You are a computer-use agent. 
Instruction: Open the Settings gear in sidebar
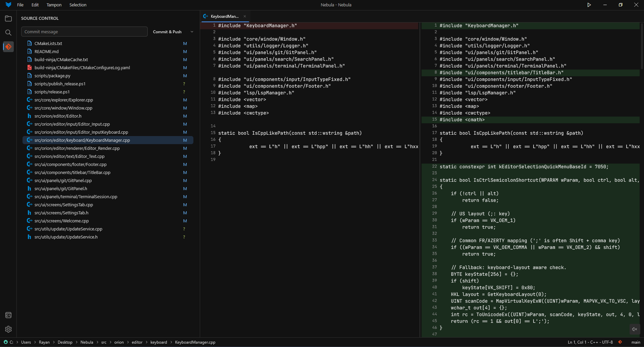[x=8, y=329]
